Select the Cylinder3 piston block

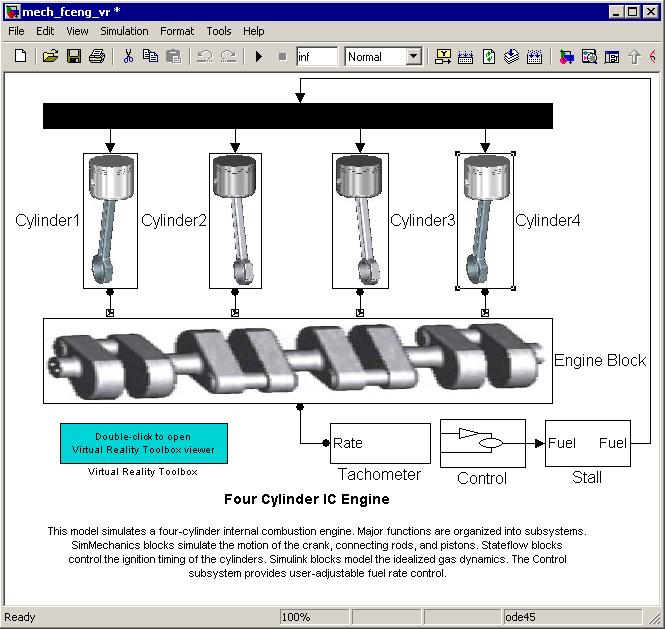[x=360, y=221]
